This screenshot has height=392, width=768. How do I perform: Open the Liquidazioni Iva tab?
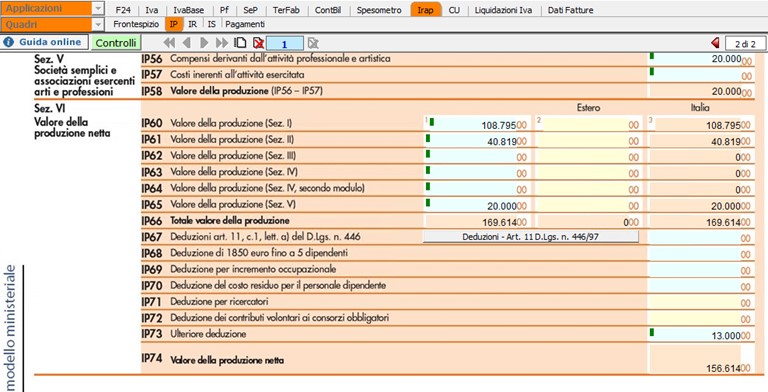(503, 10)
